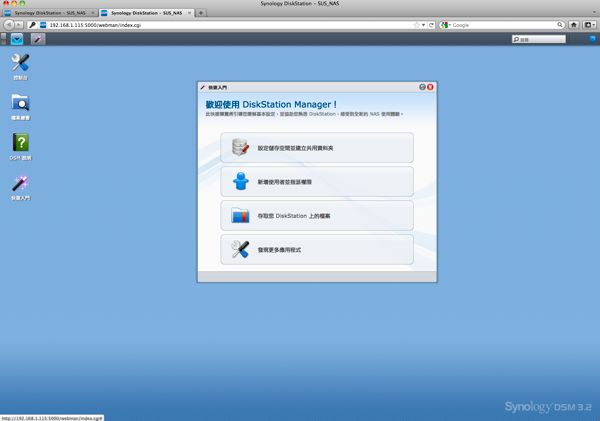The image size is (600, 421).
Task: Open the Quick Start wizard desktop icon
Action: click(20, 187)
